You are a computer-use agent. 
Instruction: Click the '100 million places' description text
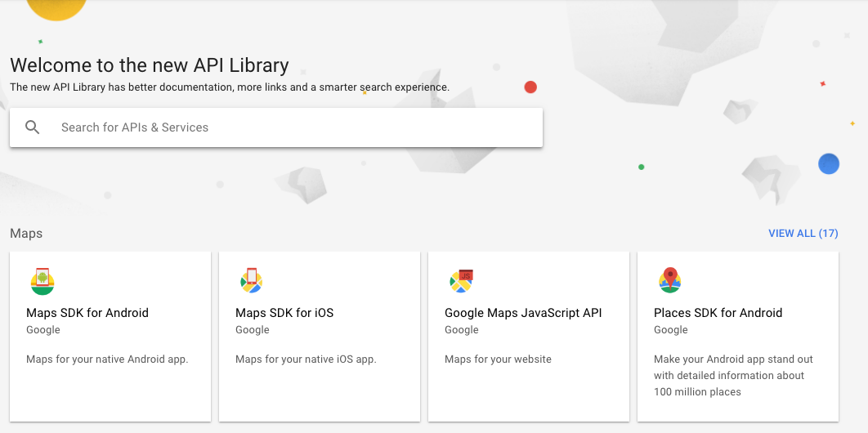(x=697, y=392)
